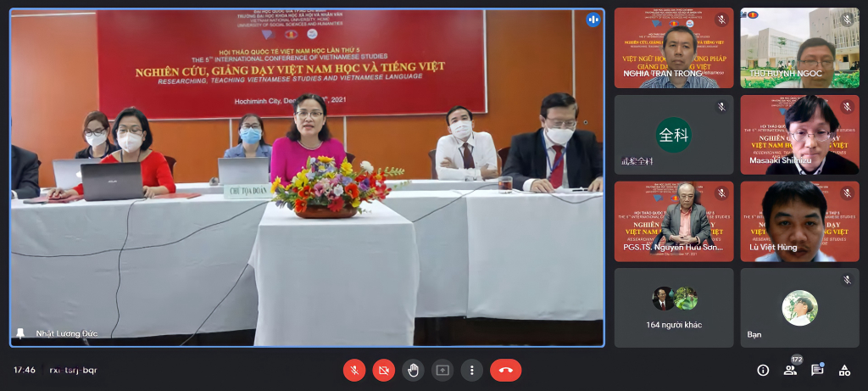The height and width of the screenshot is (391, 868).
Task: Leave the call with the red hang-up button
Action: (505, 370)
